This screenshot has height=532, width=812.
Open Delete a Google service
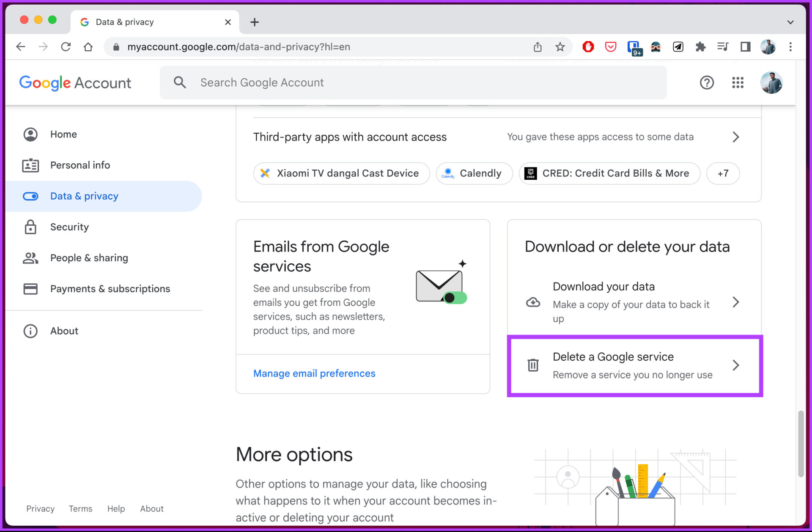click(634, 365)
